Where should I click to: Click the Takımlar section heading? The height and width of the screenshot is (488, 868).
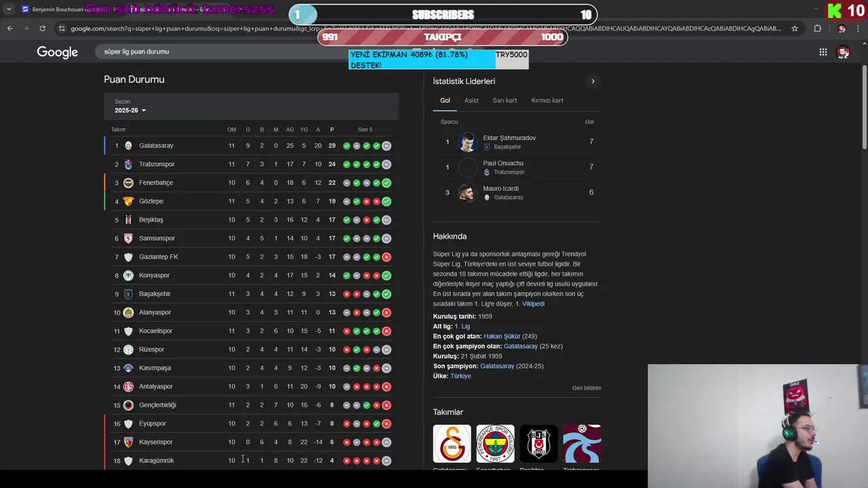pos(448,412)
